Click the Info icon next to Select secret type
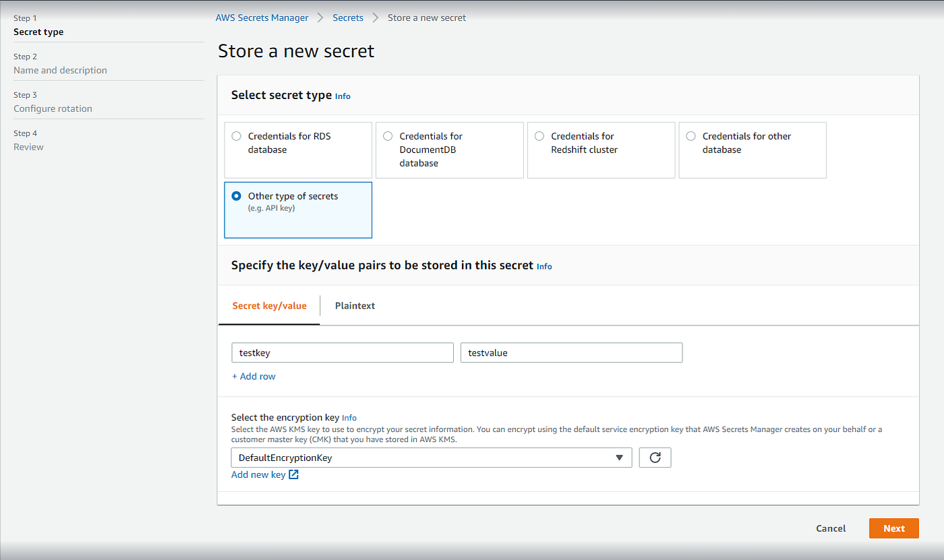Screen dimensions: 944x560 point(343,96)
